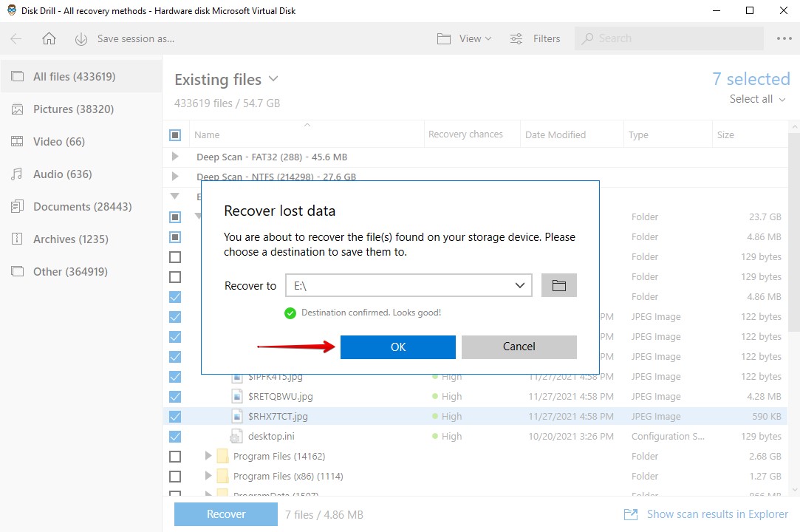The width and height of the screenshot is (800, 532).
Task: Collapse the expanded group below Deep Scan NTFS
Action: pyautogui.click(x=175, y=196)
